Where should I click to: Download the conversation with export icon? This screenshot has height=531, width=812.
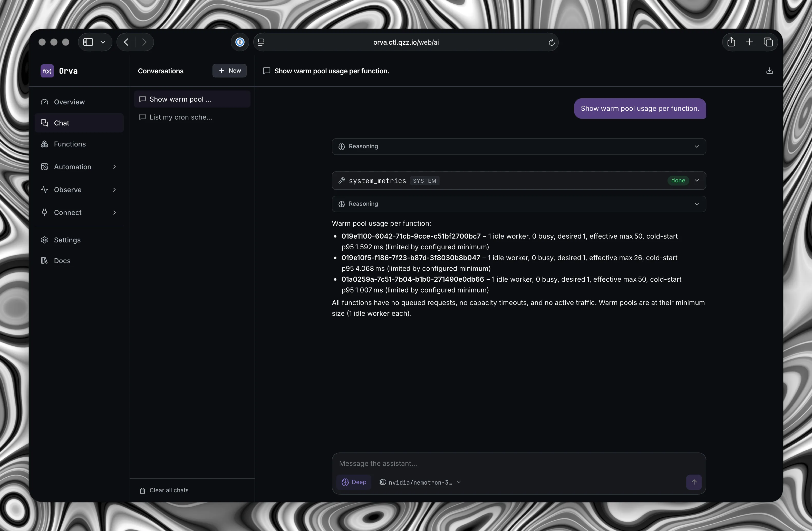[770, 71]
